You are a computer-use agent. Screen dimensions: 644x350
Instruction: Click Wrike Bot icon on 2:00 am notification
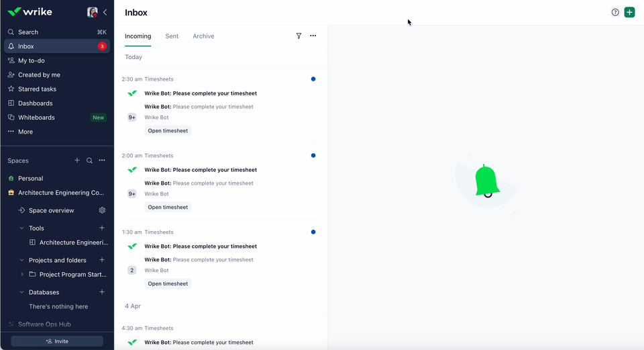(x=132, y=170)
